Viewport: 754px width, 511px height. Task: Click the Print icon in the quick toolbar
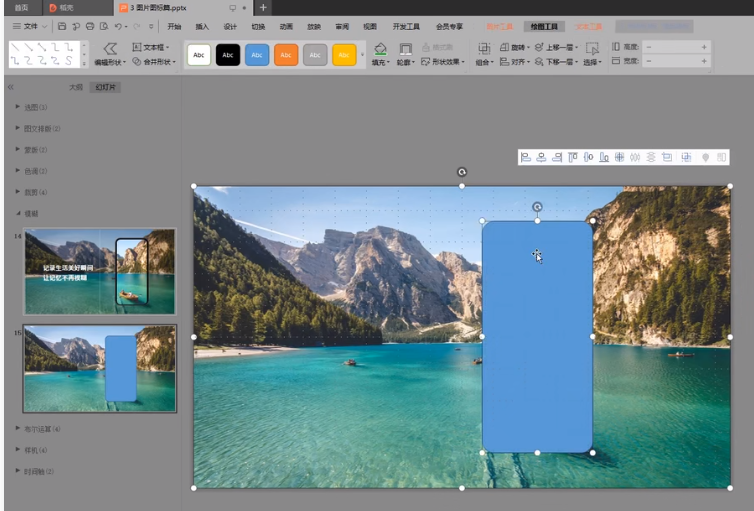[90, 26]
